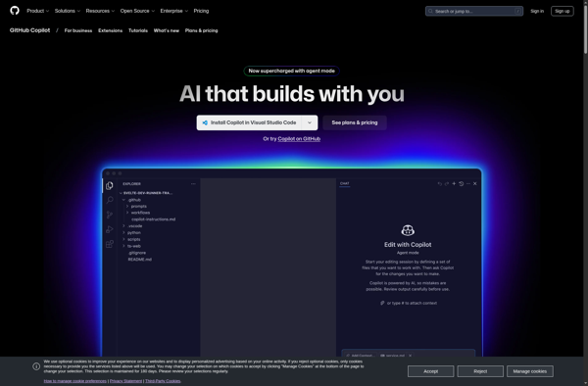This screenshot has width=588, height=386.
Task: Open the Open Source menu
Action: pyautogui.click(x=137, y=11)
